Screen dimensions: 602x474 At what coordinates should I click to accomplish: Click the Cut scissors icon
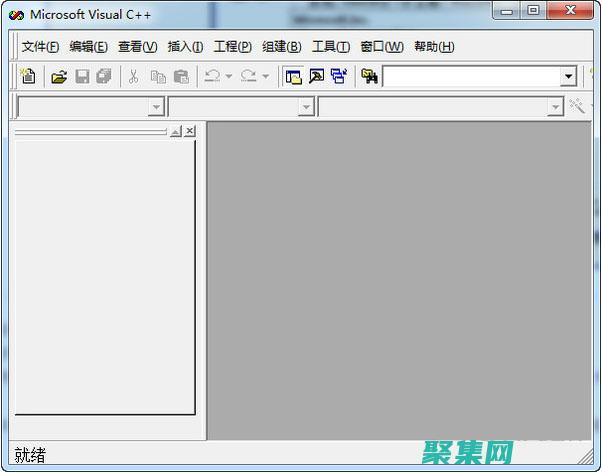coord(133,76)
